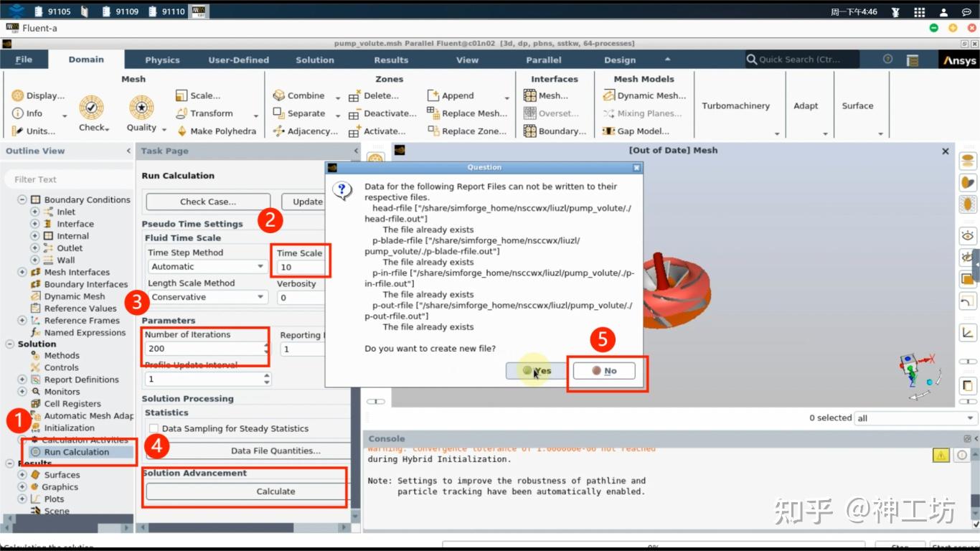This screenshot has height=551, width=980.
Task: Expand the Report Definitions node
Action: point(22,380)
